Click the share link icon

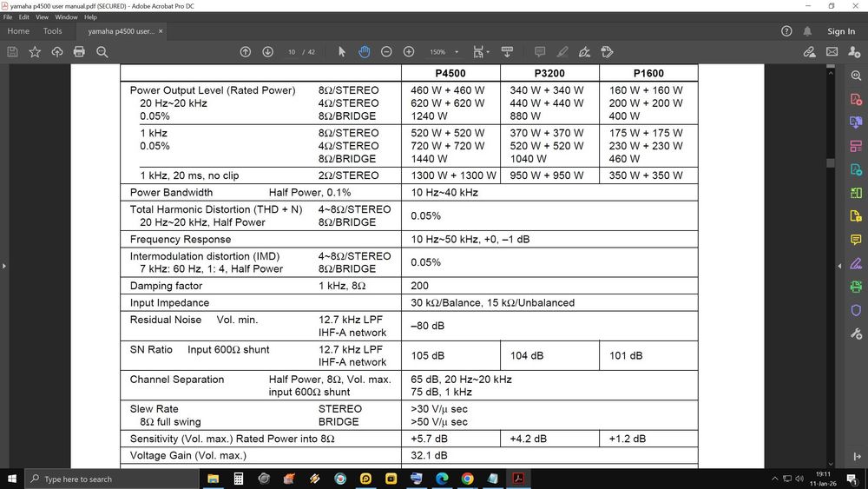[809, 52]
